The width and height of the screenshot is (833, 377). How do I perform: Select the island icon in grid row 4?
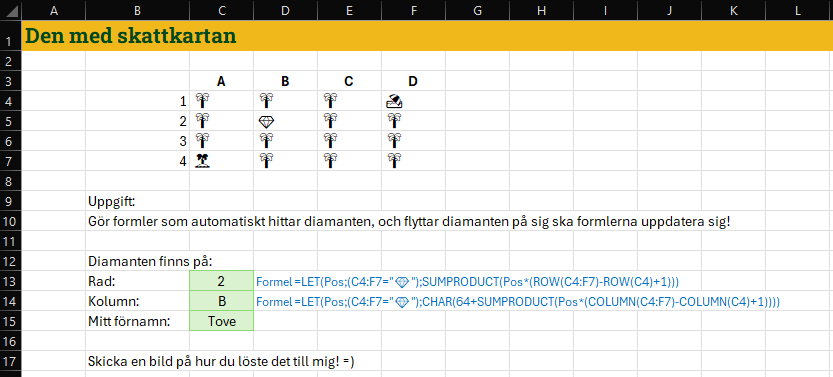tap(203, 161)
